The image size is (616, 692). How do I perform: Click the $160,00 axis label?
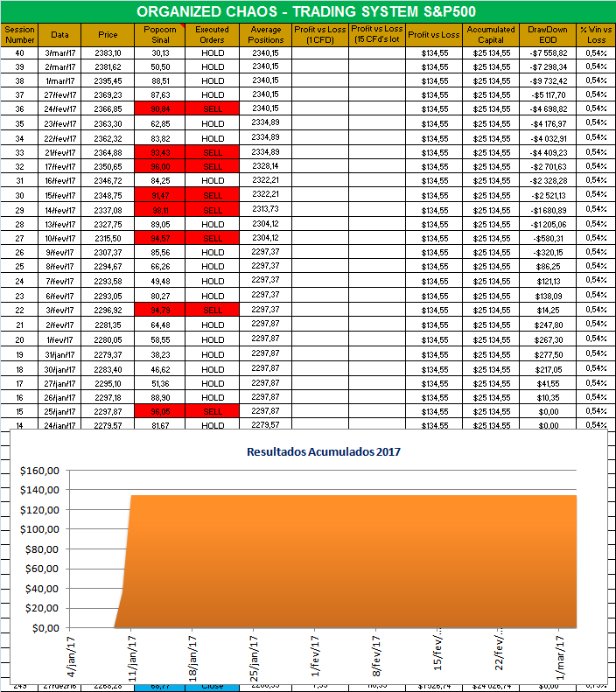tap(39, 471)
